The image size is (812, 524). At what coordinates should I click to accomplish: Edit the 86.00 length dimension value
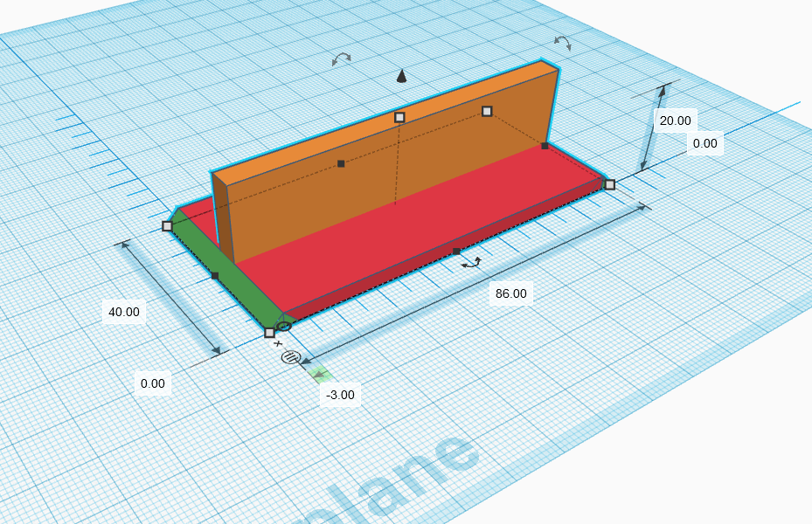point(510,293)
